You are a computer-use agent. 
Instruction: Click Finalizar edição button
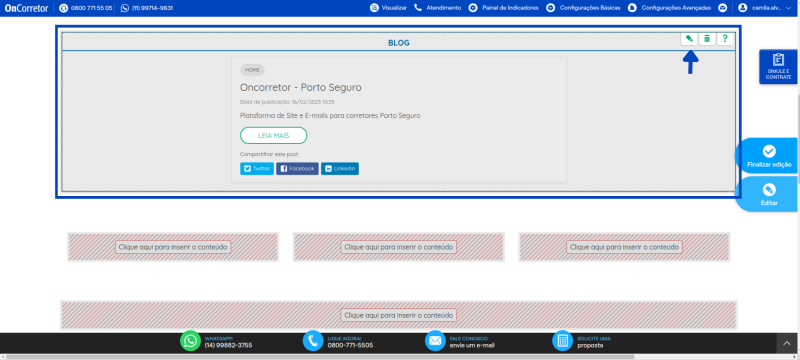click(768, 156)
